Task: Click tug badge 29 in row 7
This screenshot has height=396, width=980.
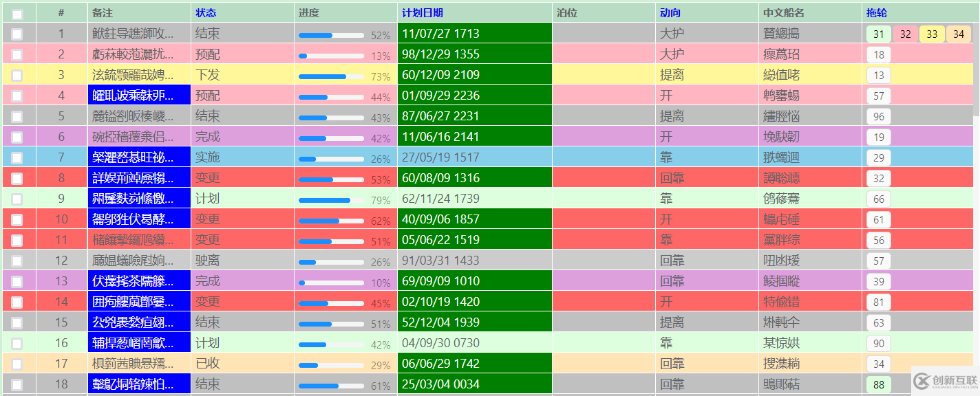Action: pyautogui.click(x=879, y=158)
